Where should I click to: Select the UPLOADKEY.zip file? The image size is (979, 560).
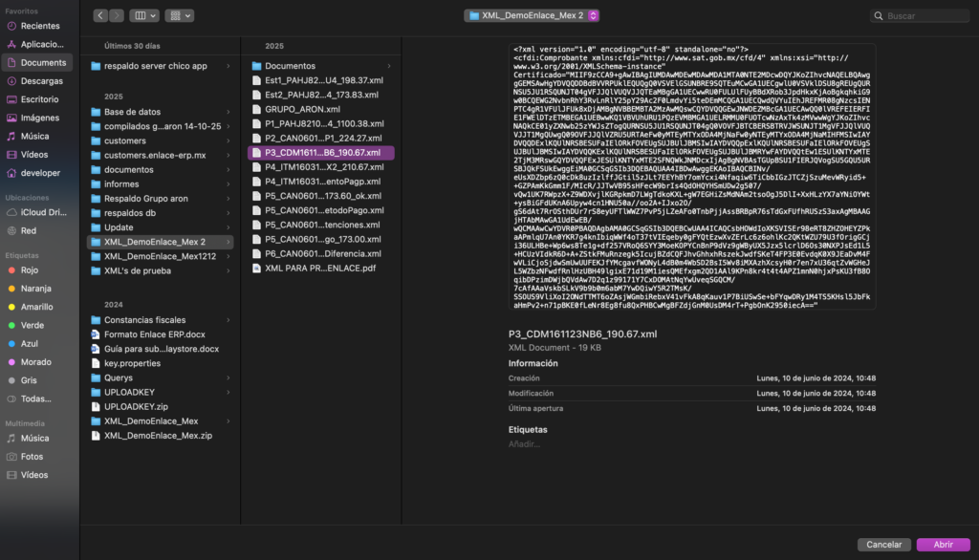tap(161, 407)
